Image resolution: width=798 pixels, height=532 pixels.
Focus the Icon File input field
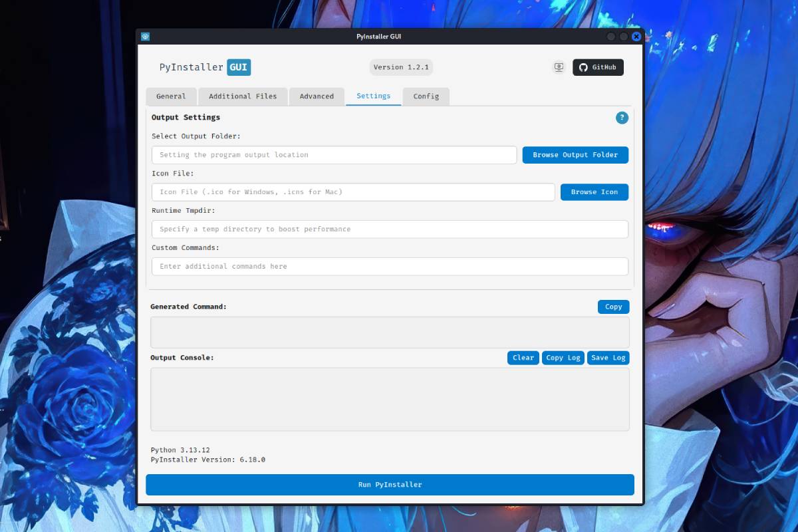[353, 192]
